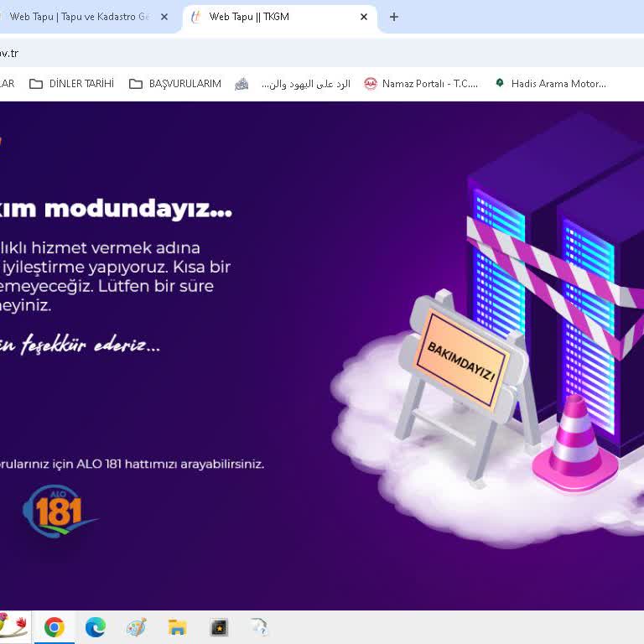Click the 'teşekkür ederiz...' text
Screen dimensions: 644x644
click(91, 344)
